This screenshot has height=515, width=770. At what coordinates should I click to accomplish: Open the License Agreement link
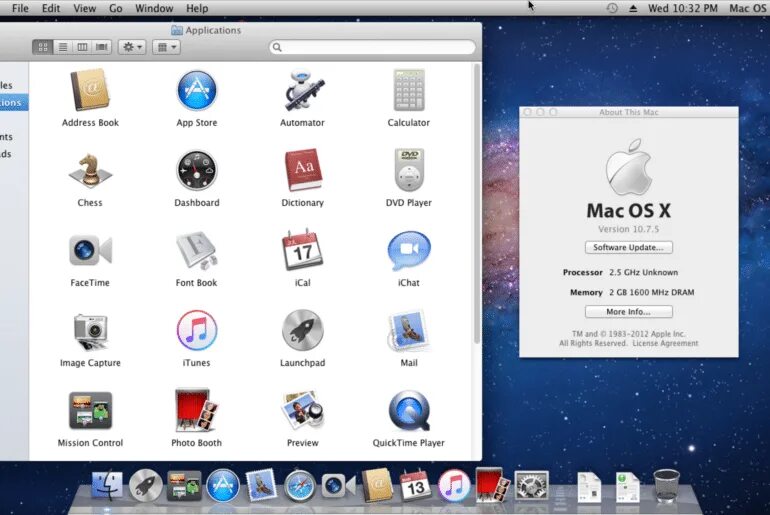[665, 343]
